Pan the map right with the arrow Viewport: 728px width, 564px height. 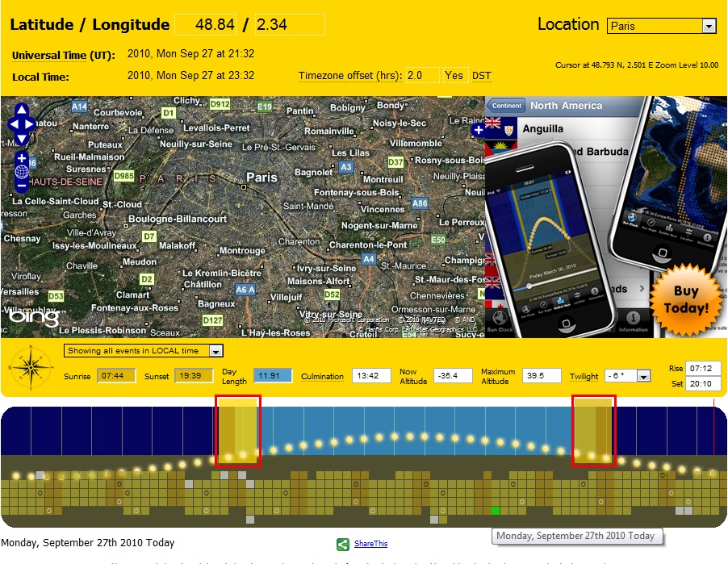click(31, 125)
